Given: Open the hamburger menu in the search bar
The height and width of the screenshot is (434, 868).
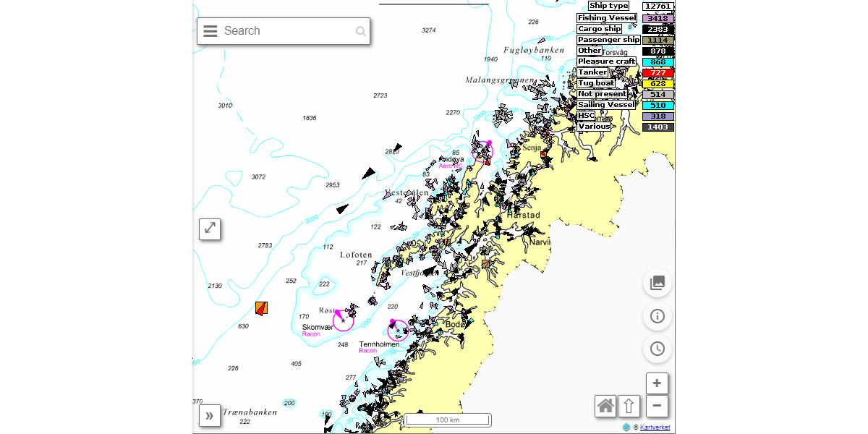Looking at the screenshot, I should pyautogui.click(x=210, y=30).
